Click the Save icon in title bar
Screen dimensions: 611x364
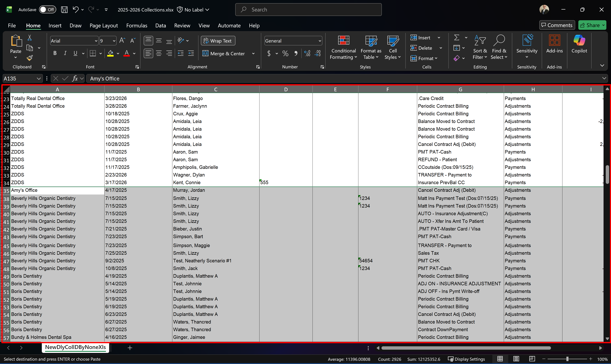(x=64, y=10)
